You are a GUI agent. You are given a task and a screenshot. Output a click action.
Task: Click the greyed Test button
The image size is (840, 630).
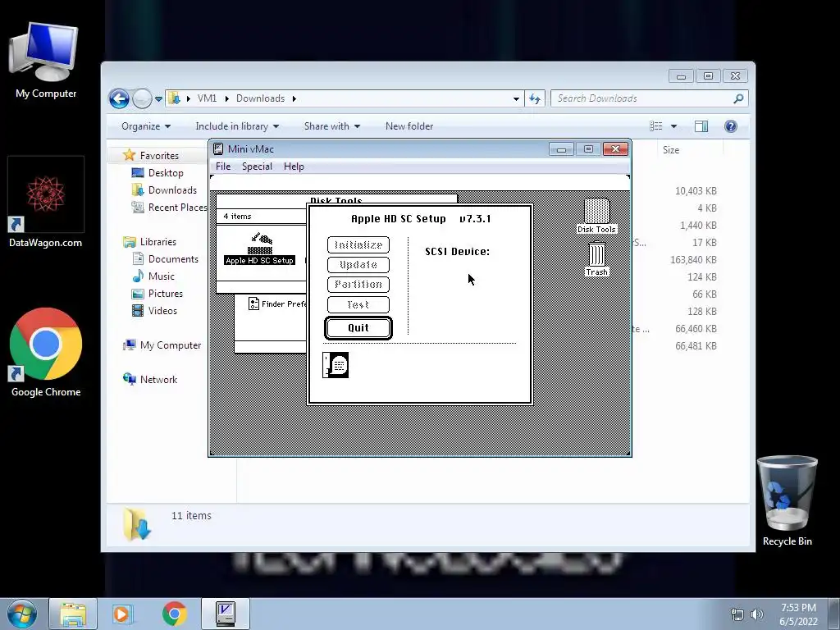(x=358, y=304)
